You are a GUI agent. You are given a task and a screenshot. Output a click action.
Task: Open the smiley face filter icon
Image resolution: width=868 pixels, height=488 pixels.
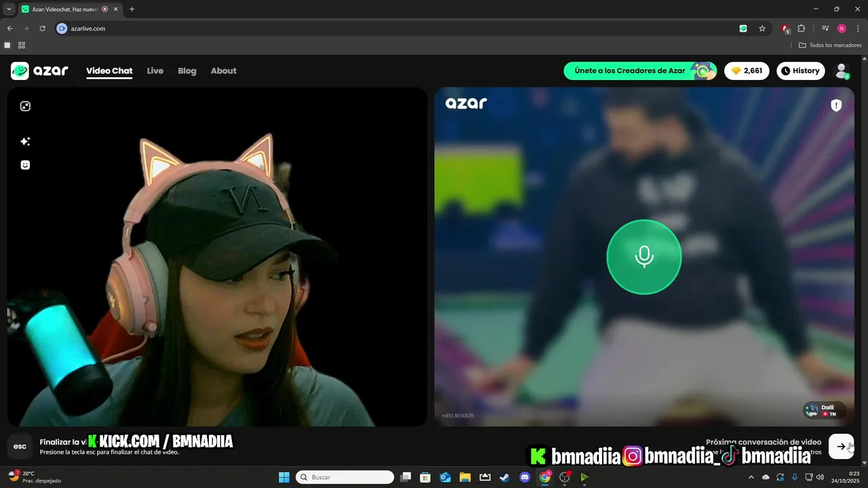(25, 165)
